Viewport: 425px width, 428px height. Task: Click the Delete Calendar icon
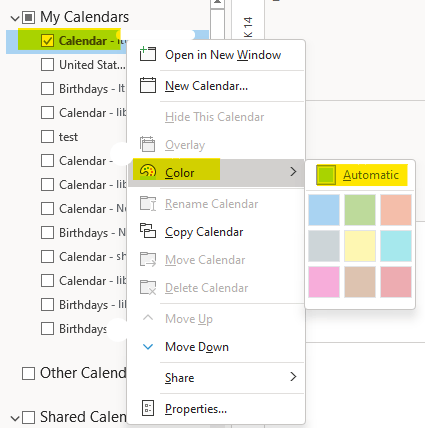[148, 287]
